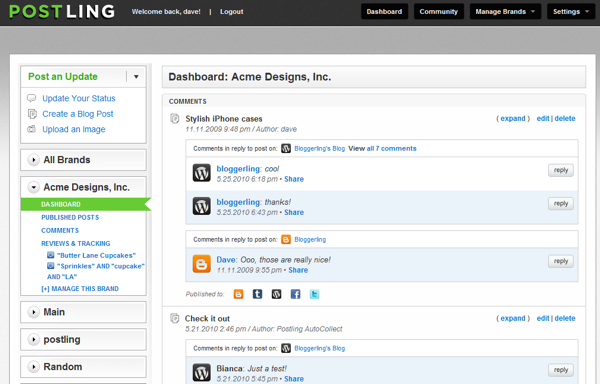
Task: Click the Postling logo
Action: click(x=62, y=11)
